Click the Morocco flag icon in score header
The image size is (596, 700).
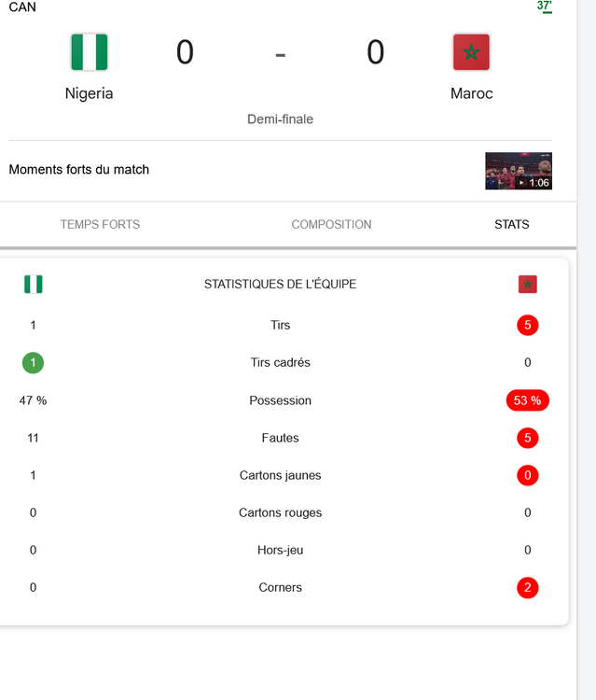[471, 52]
